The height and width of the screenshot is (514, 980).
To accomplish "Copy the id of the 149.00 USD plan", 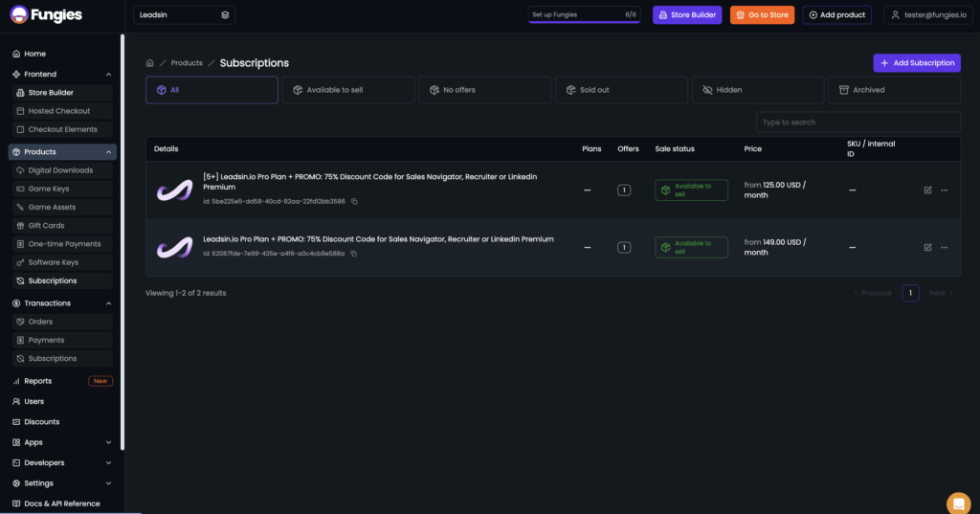I will click(354, 254).
